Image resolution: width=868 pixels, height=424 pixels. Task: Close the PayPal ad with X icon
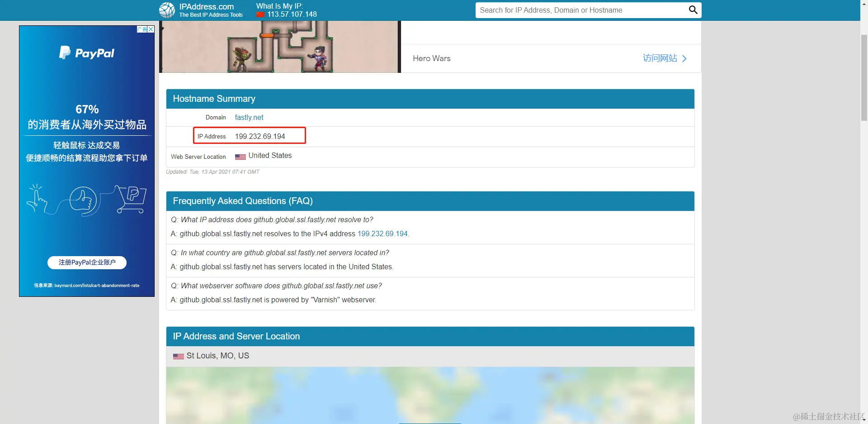(151, 29)
